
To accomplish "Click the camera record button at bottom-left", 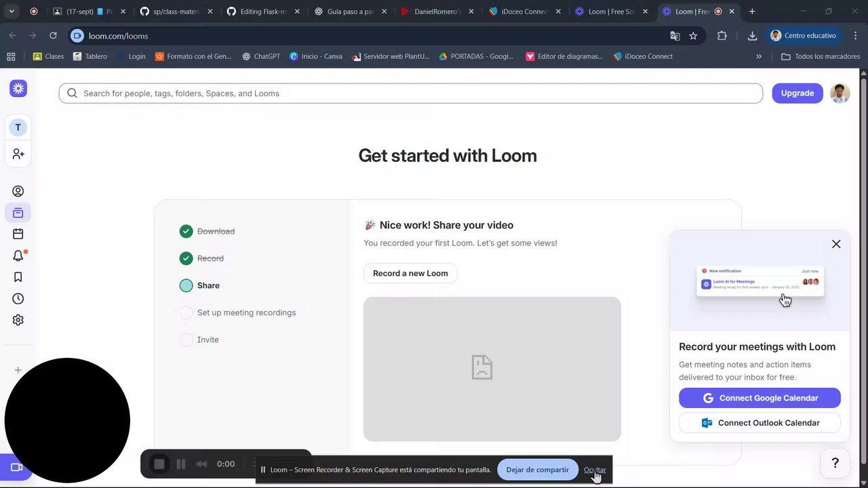I will 15,467.
